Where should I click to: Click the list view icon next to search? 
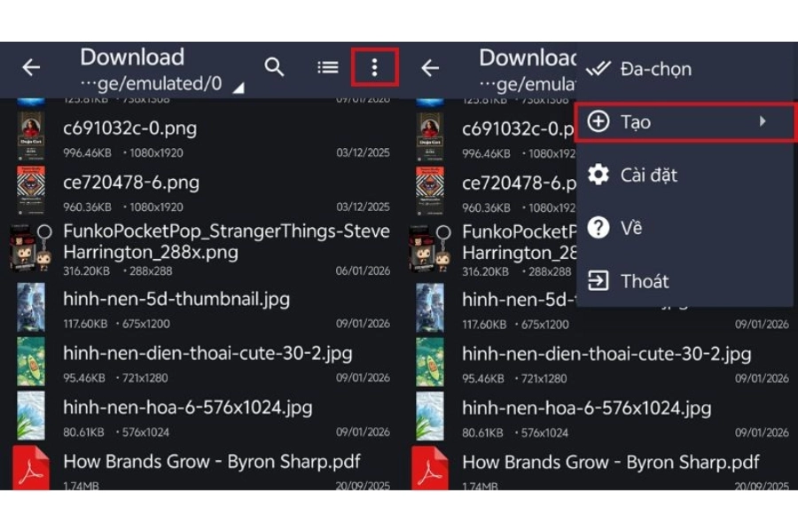[327, 66]
